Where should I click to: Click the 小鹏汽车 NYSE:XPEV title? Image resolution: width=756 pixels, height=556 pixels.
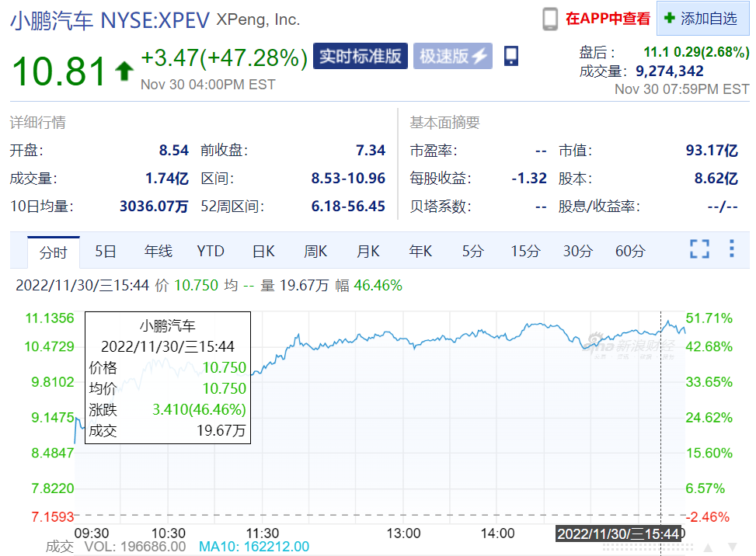point(110,21)
